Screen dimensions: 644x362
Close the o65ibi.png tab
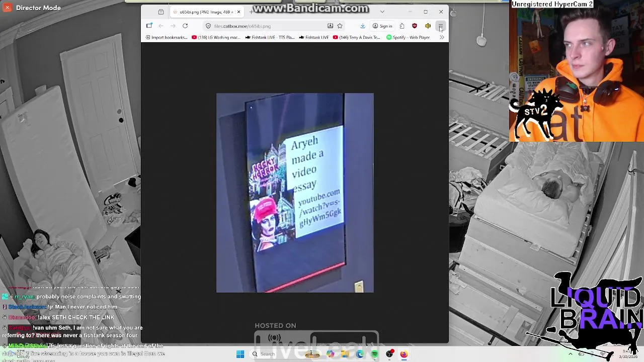click(238, 12)
